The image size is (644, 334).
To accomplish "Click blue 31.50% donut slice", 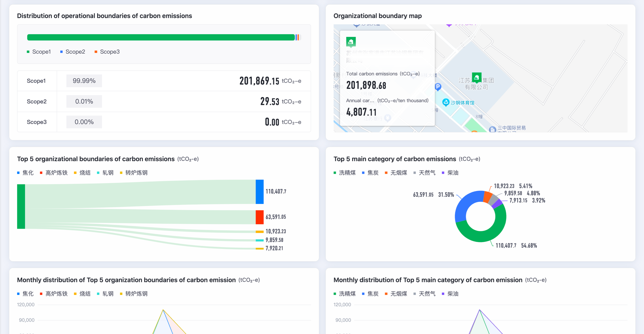I will click(466, 203).
